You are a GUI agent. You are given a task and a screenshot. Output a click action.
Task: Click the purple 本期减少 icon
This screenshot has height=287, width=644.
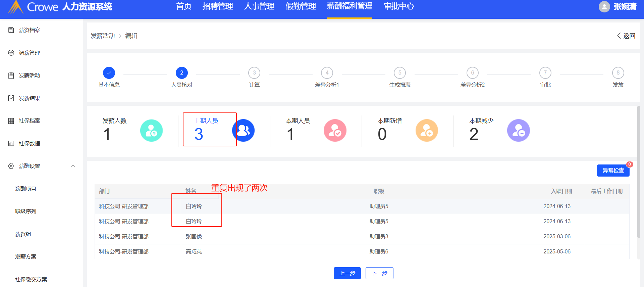coord(518,131)
